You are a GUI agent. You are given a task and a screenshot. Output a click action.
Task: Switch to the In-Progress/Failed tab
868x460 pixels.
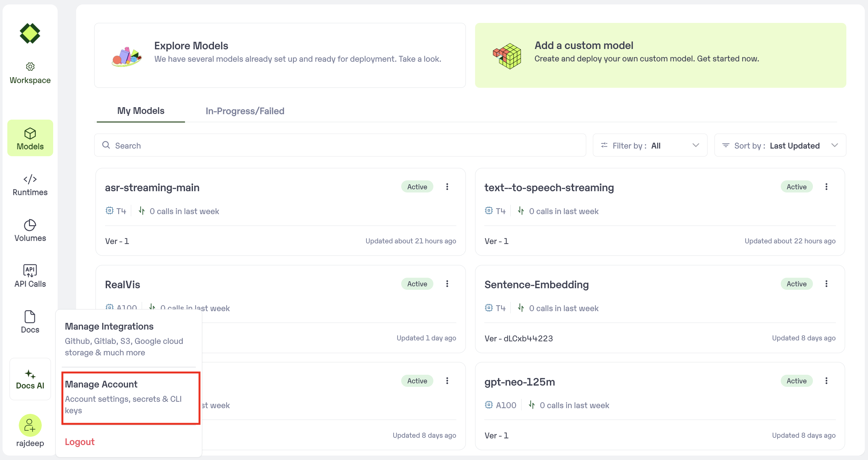click(245, 111)
